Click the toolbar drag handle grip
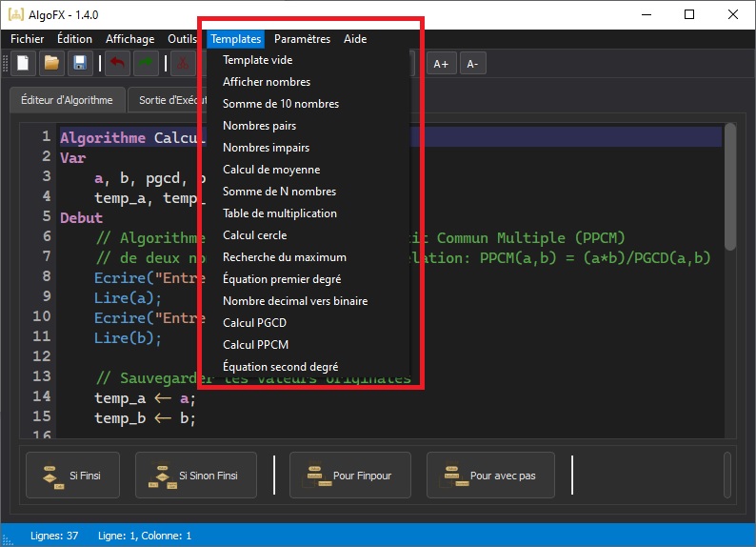 (x=6, y=63)
